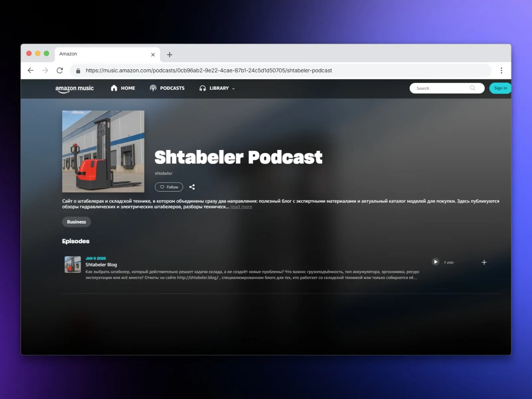
Task: Expand description with read more link
Action: [241, 207]
